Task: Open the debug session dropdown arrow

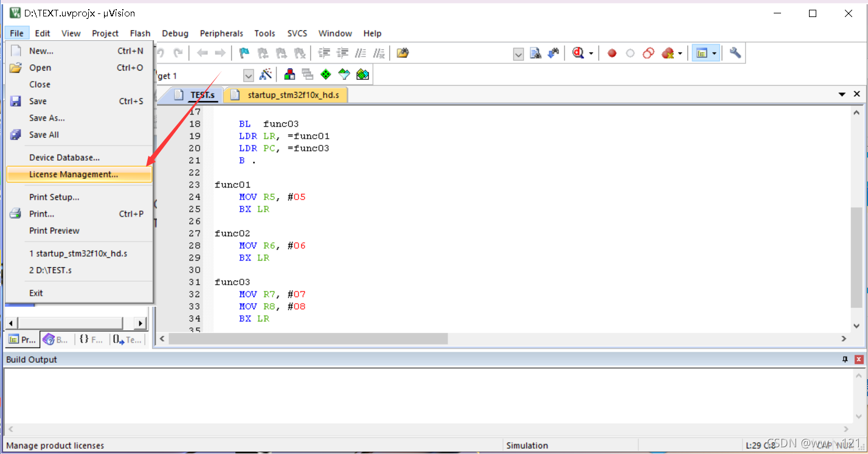Action: (x=591, y=54)
